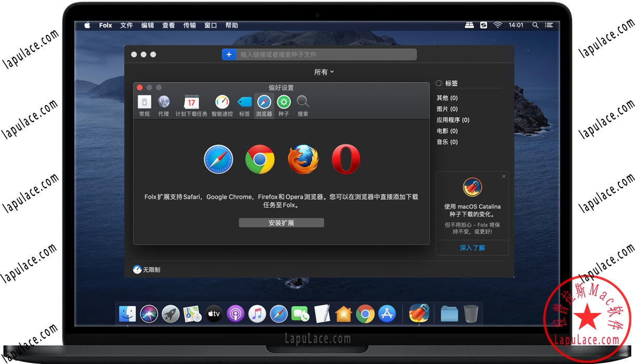
Task: Open the 所有 filter dropdown
Action: point(323,72)
